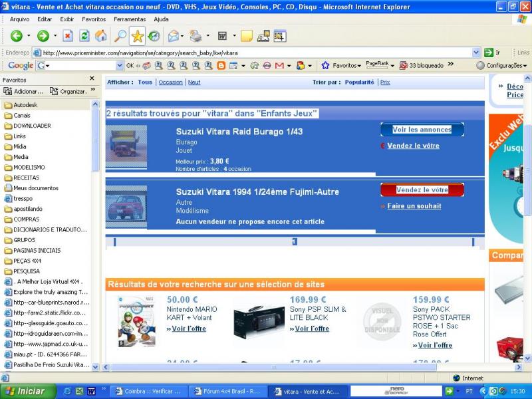Click Voir l'offre under Nintendo Mario Kart
Image resolution: width=532 pixels, height=399 pixels.
click(x=189, y=329)
